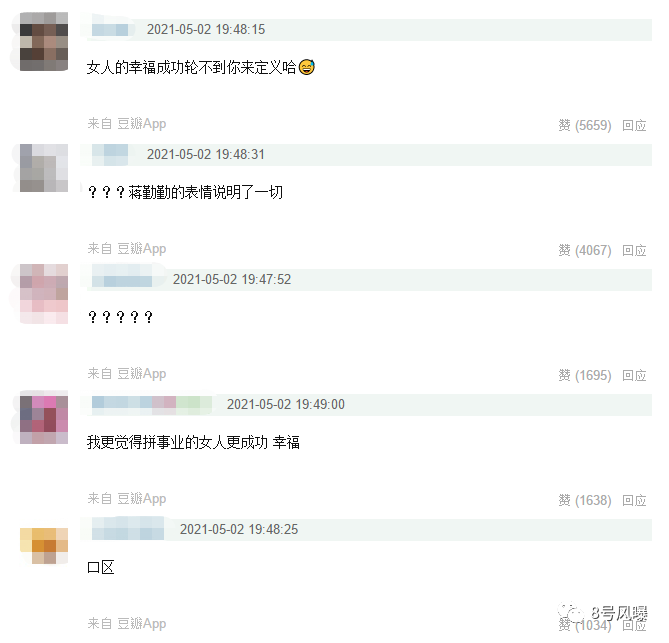Viewport: 669px width, 643px height.
Task: Open fourth commenter's purple-pink avatar
Action: [x=44, y=419]
